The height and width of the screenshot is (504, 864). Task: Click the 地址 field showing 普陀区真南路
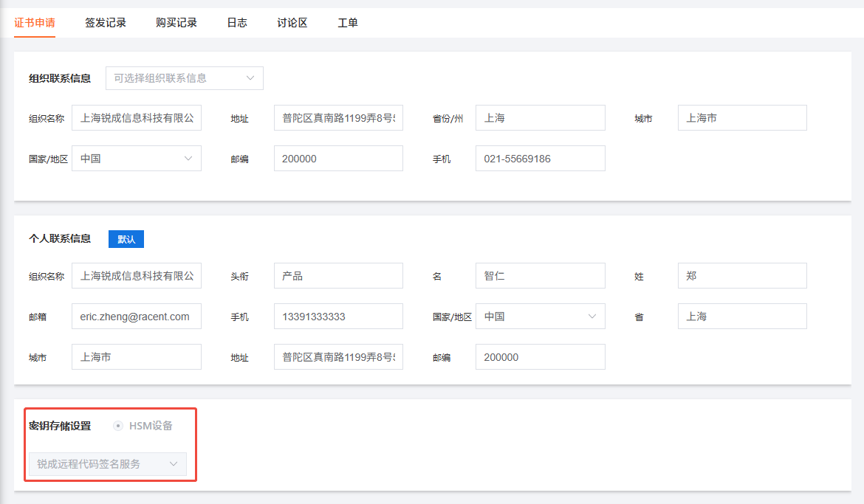point(338,117)
